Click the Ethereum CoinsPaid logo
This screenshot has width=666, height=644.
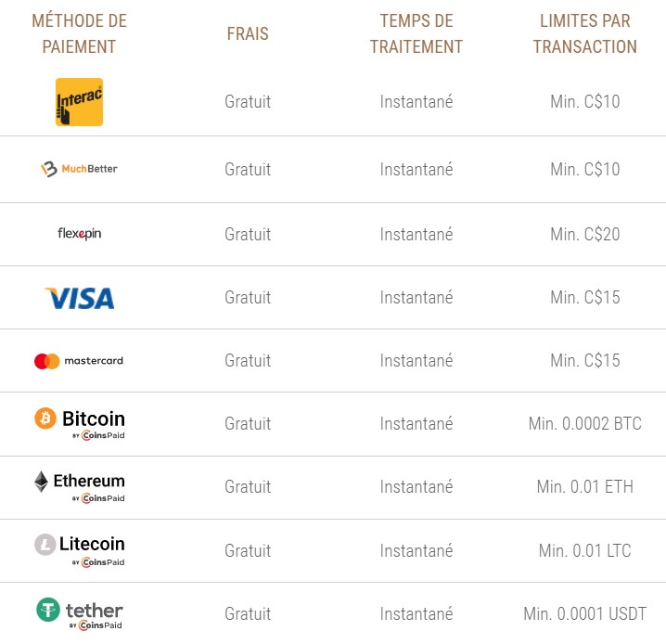(x=80, y=487)
